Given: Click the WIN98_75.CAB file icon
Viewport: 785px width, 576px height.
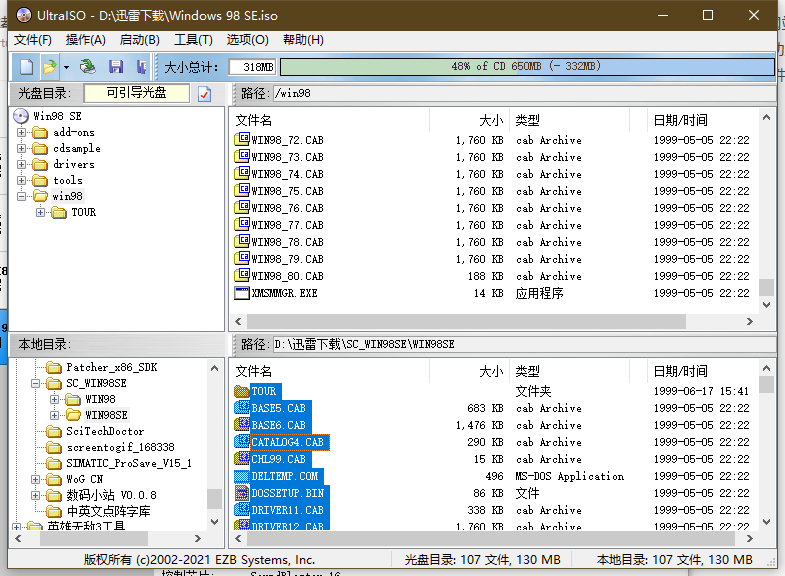Looking at the screenshot, I should coord(242,191).
